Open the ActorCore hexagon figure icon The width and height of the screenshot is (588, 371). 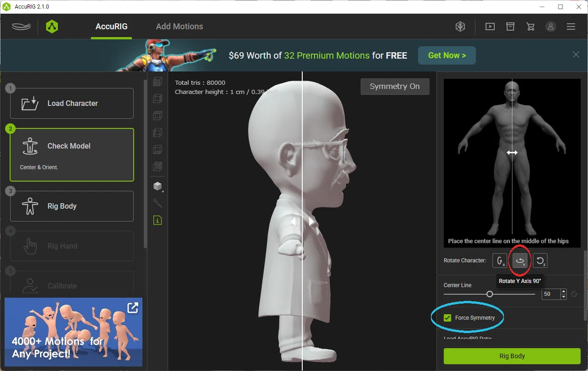[460, 26]
